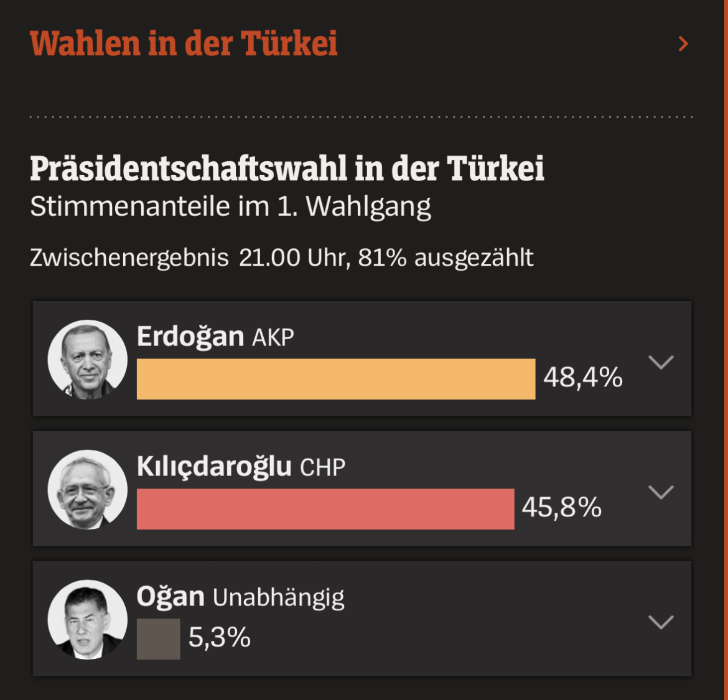Viewport: 728px width, 700px height.
Task: Click Kılıçdaroğlu's portrait photo
Action: point(88,490)
